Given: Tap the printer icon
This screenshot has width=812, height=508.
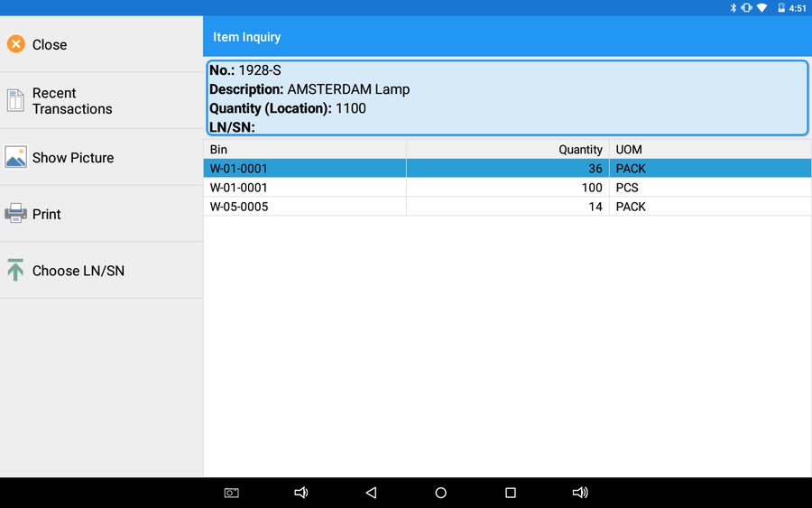Looking at the screenshot, I should (x=15, y=214).
